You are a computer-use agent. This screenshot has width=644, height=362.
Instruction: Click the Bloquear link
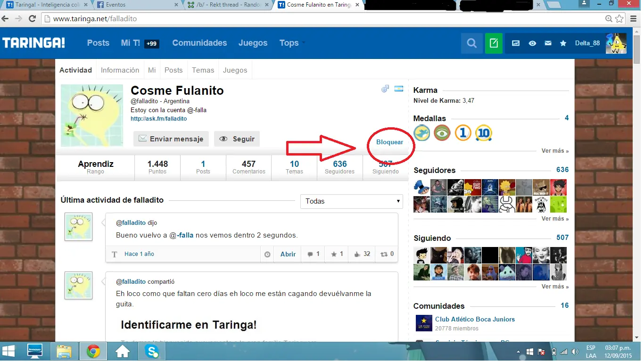(x=389, y=142)
